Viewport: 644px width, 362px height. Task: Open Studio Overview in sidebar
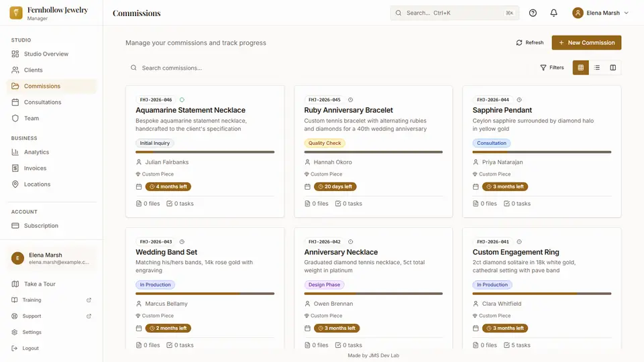click(x=52, y=54)
